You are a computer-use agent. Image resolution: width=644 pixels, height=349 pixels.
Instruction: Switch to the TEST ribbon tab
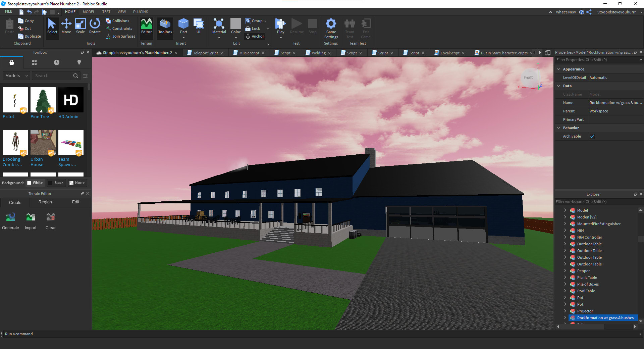click(x=106, y=12)
